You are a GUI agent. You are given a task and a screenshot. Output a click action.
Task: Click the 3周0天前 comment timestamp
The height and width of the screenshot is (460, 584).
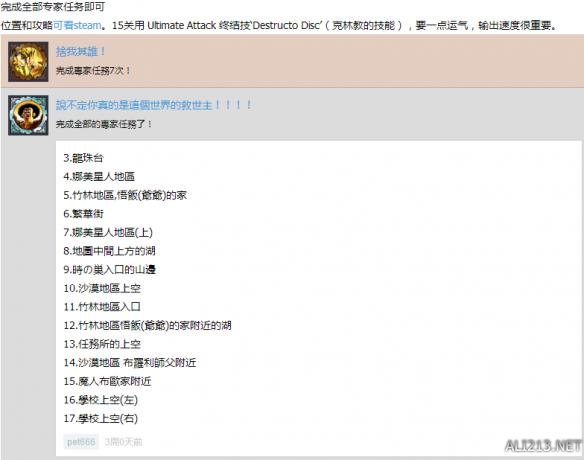(x=123, y=442)
